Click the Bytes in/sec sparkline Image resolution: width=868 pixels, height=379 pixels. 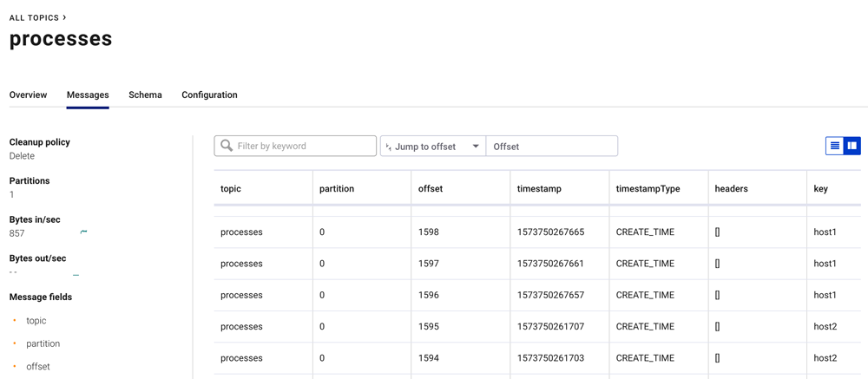[x=83, y=232]
